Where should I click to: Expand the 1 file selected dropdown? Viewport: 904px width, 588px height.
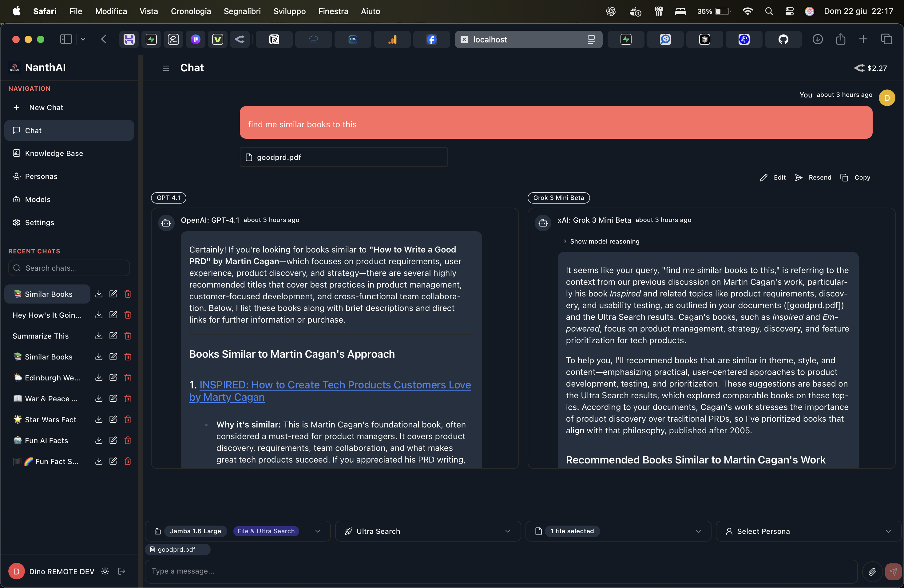(x=618, y=531)
